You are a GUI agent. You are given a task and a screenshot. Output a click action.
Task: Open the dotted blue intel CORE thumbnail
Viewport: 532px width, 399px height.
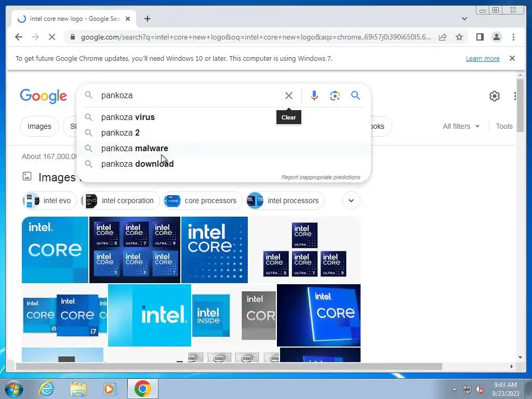tap(215, 250)
